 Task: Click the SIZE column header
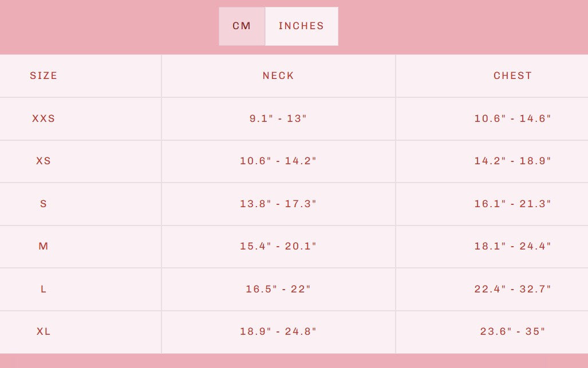point(44,76)
